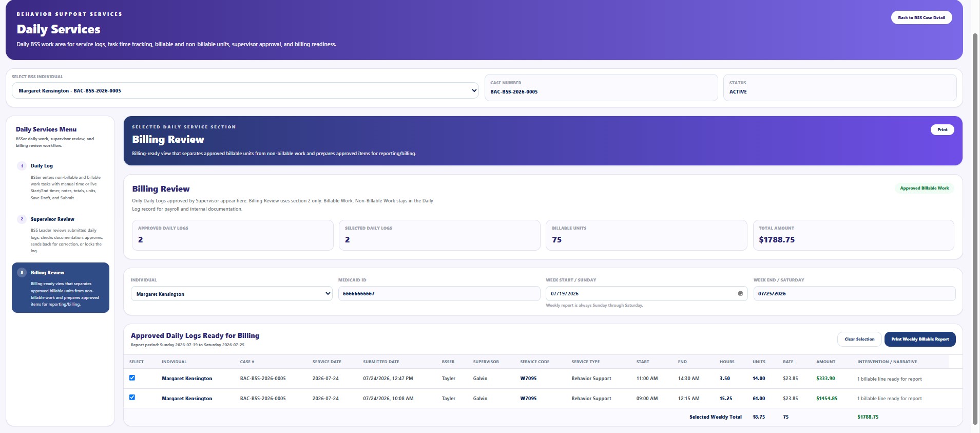Click units value 14.00
The image size is (980, 433).
759,379
